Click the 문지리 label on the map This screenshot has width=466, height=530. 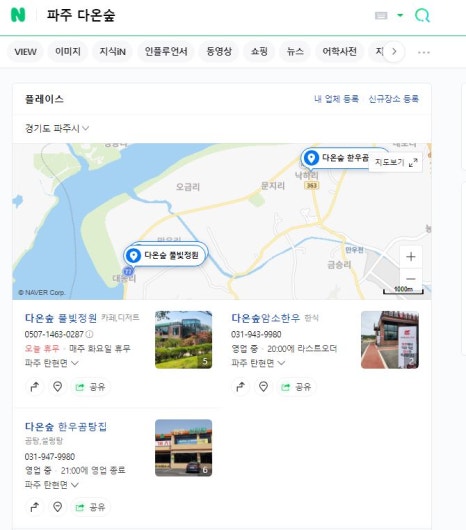(x=273, y=186)
